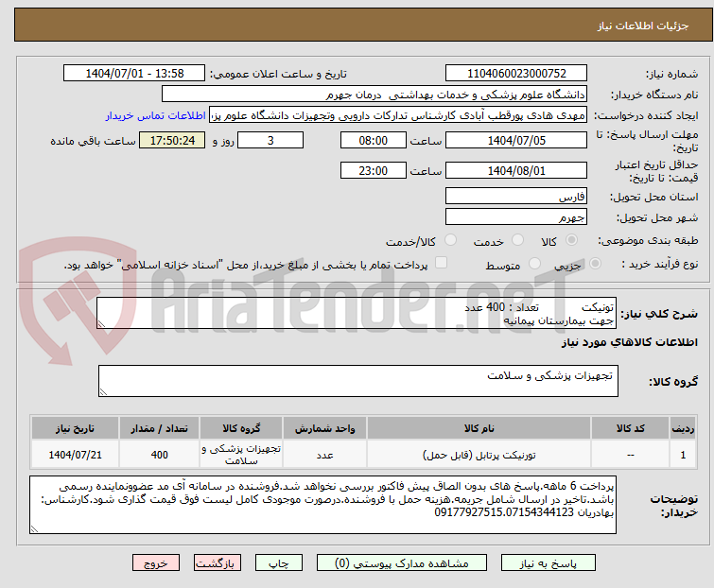Screen dimensions: 714x588
Task: Click the توضیحات خریدار text area
Action: [x=322, y=505]
